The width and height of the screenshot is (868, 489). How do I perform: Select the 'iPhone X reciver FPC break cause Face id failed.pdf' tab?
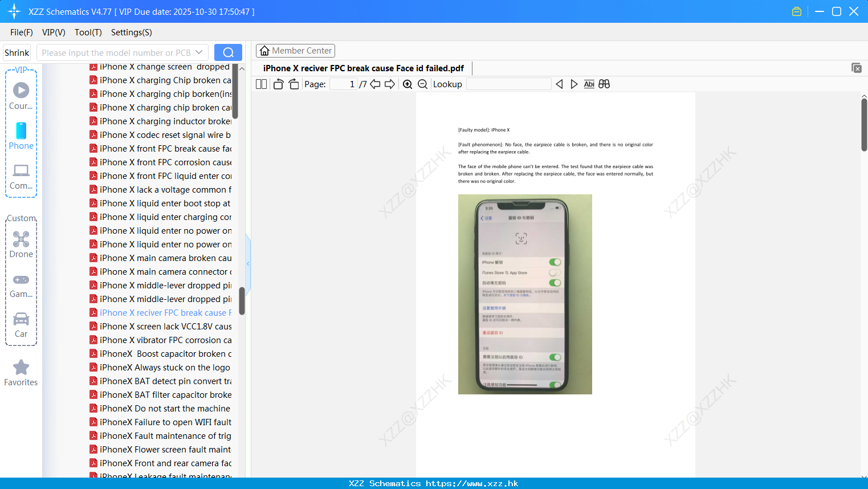[364, 68]
